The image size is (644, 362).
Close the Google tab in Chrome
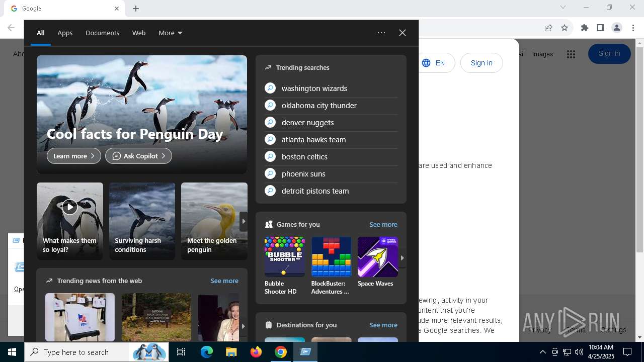tap(117, 9)
